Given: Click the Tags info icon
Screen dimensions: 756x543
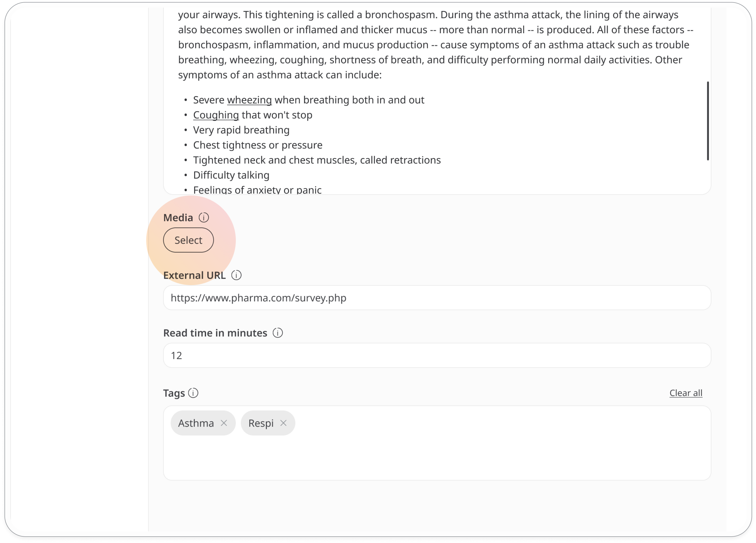Looking at the screenshot, I should 194,393.
